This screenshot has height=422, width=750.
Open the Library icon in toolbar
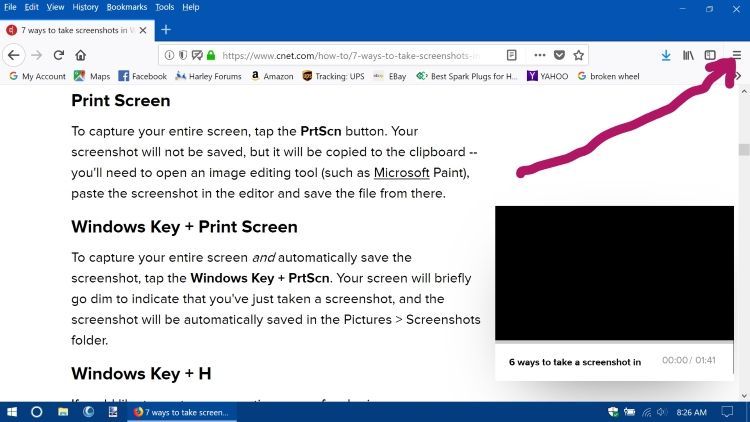(x=689, y=55)
